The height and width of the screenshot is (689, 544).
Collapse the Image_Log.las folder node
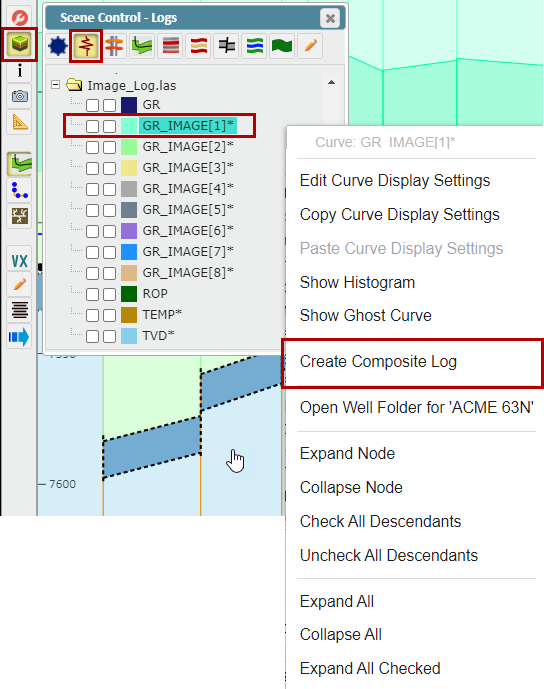pyautogui.click(x=55, y=84)
